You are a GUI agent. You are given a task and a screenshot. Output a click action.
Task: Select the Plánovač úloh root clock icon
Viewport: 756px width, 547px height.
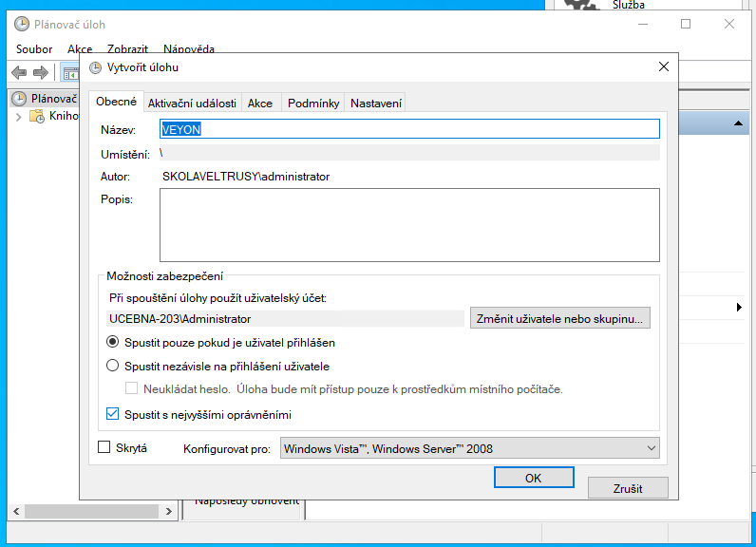(19, 98)
